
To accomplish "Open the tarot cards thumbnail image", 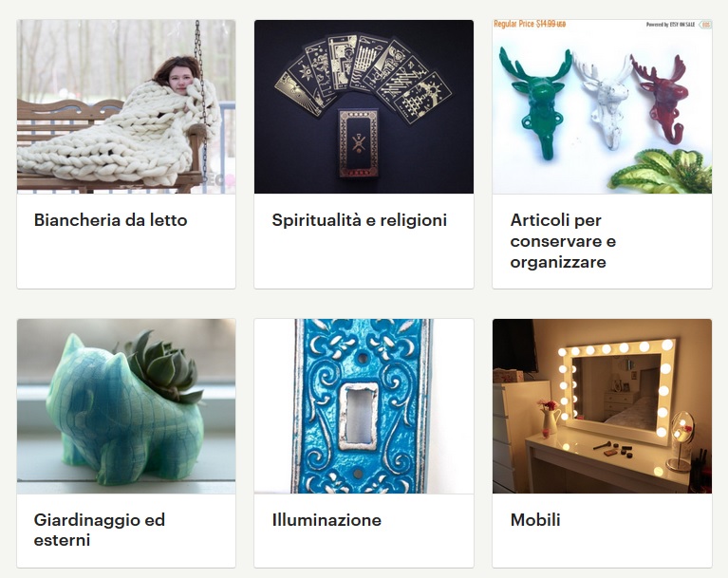I will [364, 107].
